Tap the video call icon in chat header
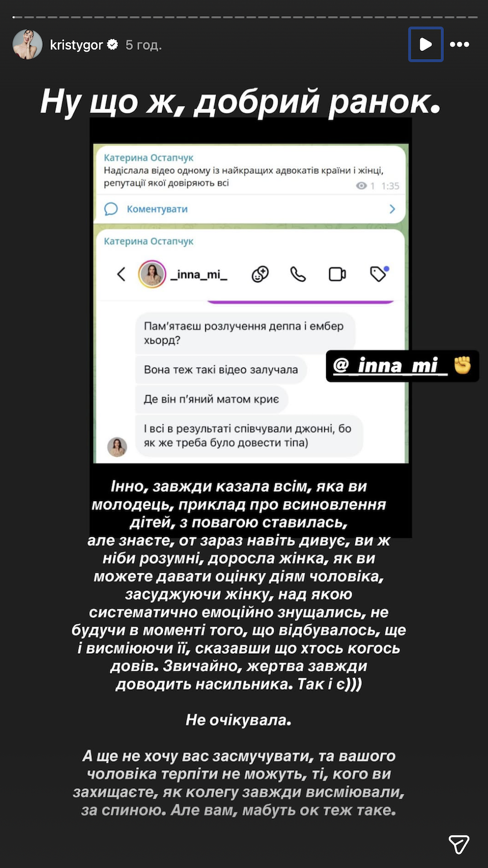Viewport: 488px width, 868px height. click(337, 274)
